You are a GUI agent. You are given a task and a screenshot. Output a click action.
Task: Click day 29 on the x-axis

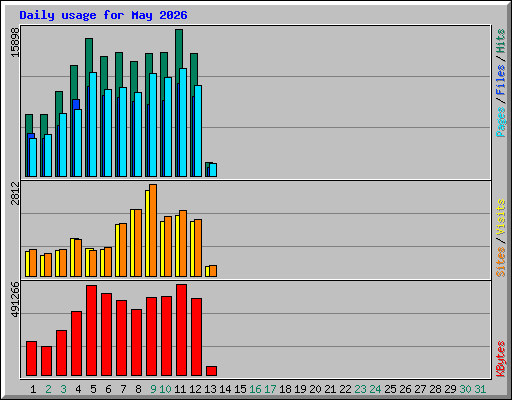click(450, 389)
